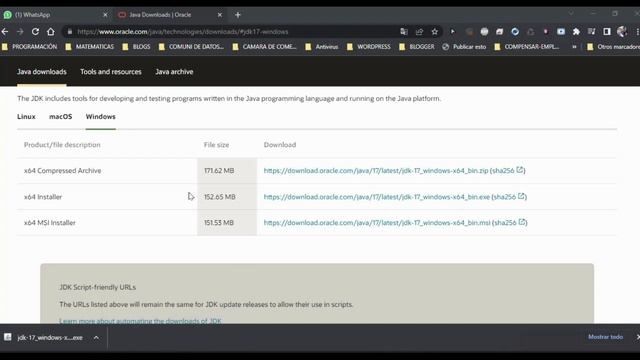Expand hidden bookmarks with double chevron
The height and width of the screenshot is (360, 640).
(x=574, y=47)
